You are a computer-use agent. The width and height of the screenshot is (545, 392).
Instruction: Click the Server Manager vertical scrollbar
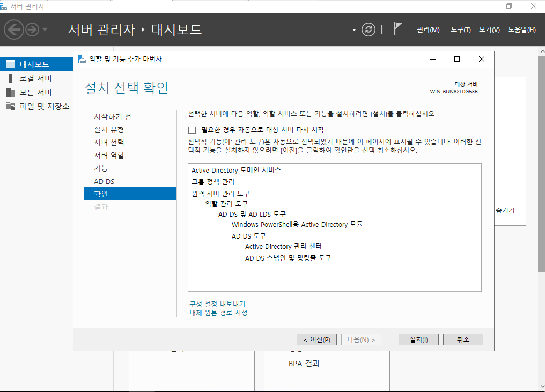tap(542, 164)
